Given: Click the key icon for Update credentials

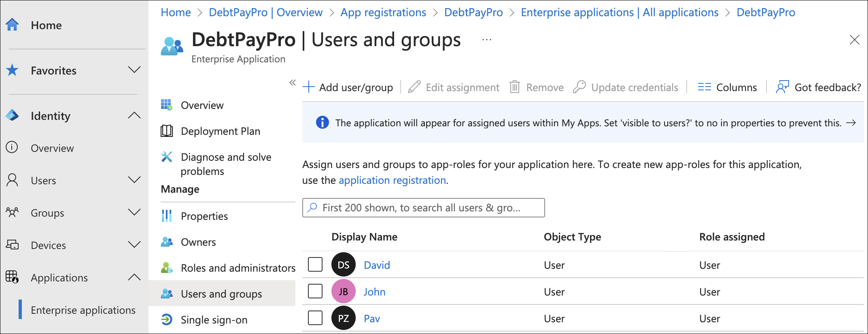Looking at the screenshot, I should pyautogui.click(x=579, y=87).
